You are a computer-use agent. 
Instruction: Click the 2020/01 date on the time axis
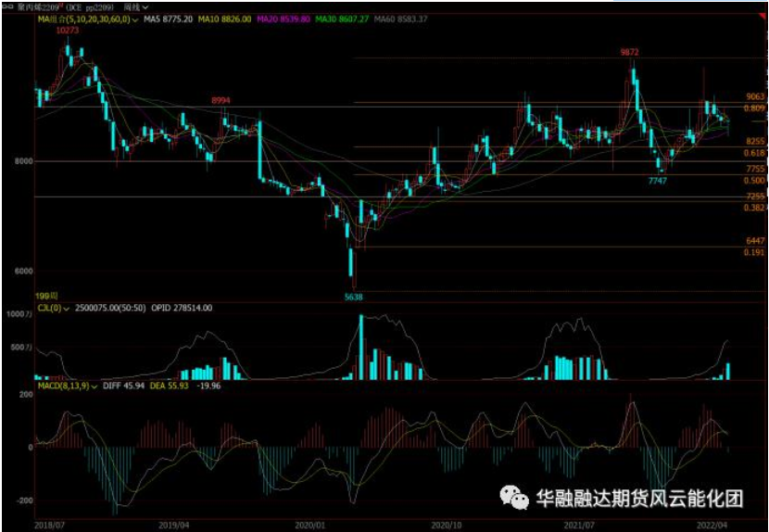pos(310,526)
